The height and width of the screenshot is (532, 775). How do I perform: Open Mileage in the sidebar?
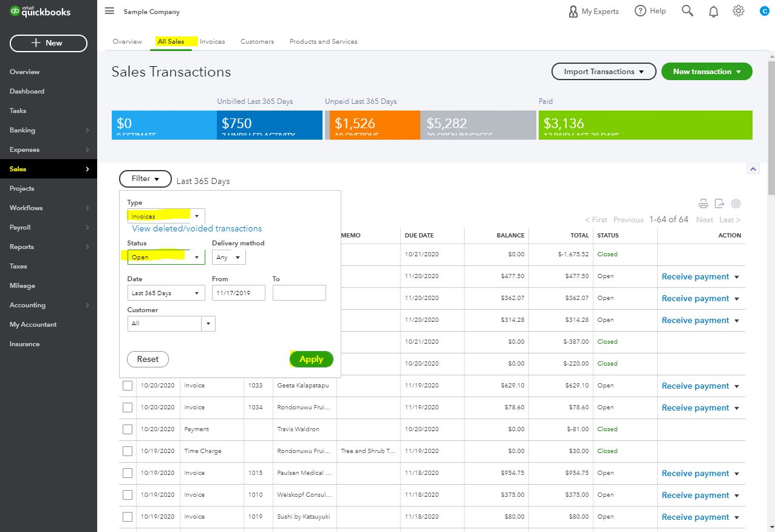click(49, 285)
